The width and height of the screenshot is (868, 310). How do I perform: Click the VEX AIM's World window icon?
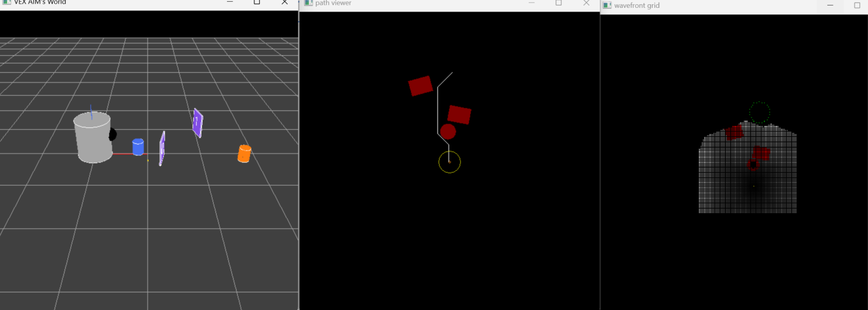point(7,2)
